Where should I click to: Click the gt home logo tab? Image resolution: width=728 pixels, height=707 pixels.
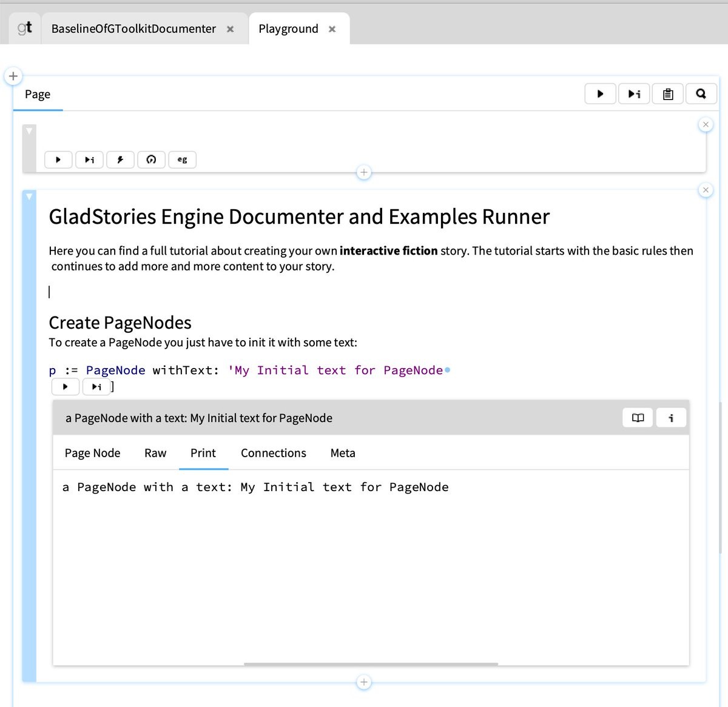click(x=25, y=28)
